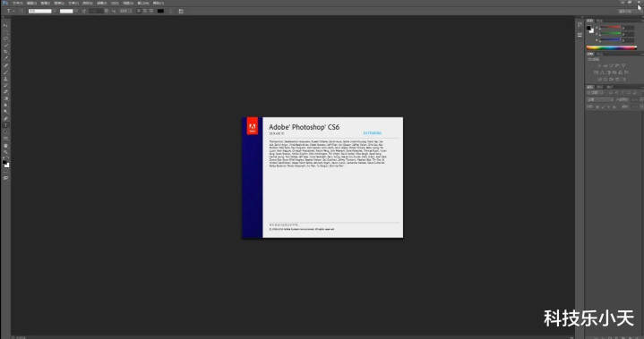Open the Image menu

[x=45, y=3]
